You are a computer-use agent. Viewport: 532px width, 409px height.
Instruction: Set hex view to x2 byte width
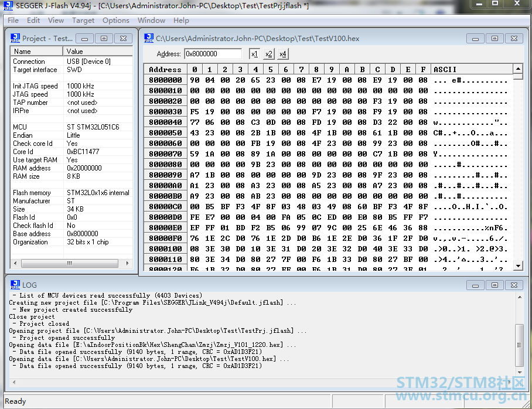point(269,54)
